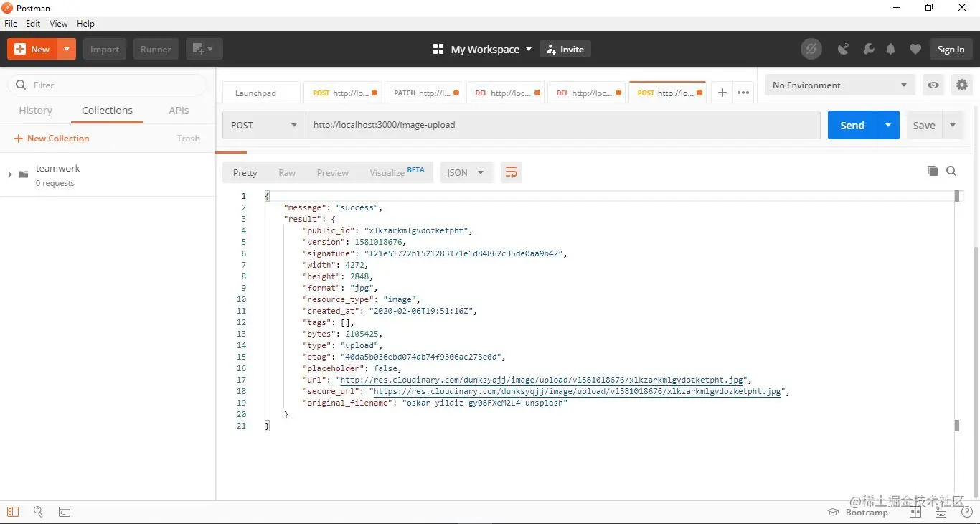The width and height of the screenshot is (980, 524).
Task: Open the Launchpad tab
Action: pos(261,93)
